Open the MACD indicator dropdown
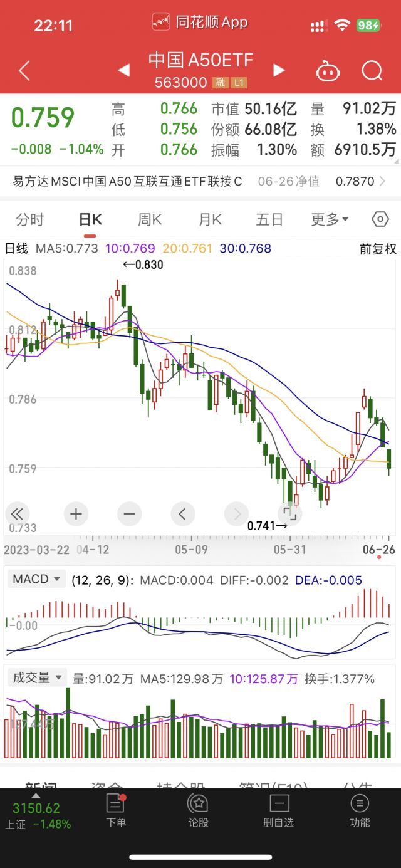This screenshot has width=401, height=868. click(x=36, y=578)
